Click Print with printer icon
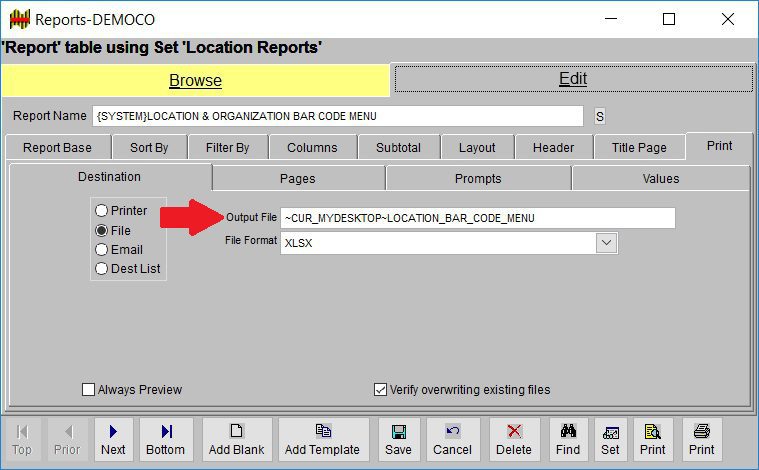Screen dimensions: 759x470 [702, 440]
